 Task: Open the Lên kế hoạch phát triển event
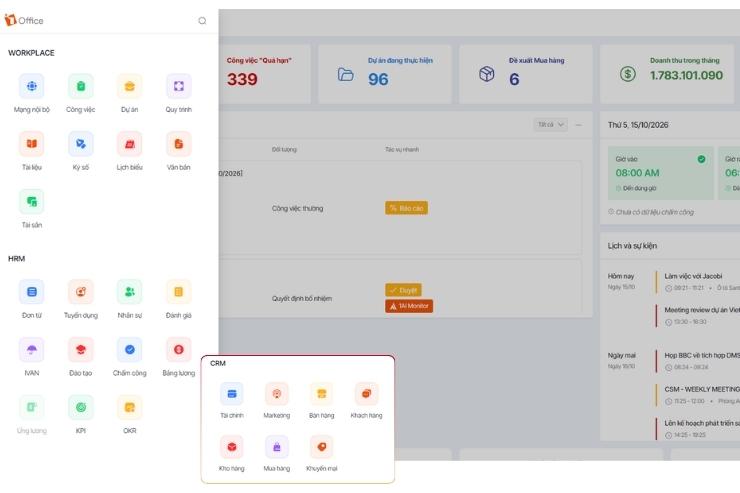pos(698,429)
